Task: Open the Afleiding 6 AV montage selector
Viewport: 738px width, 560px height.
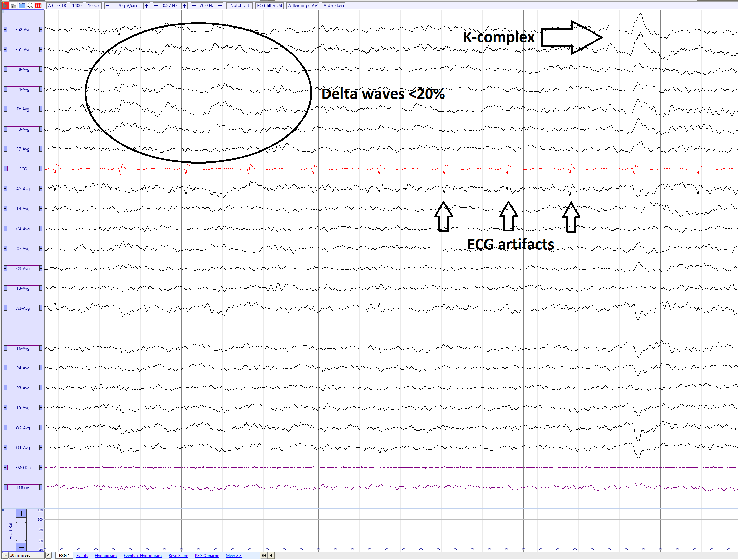Action: (302, 5)
